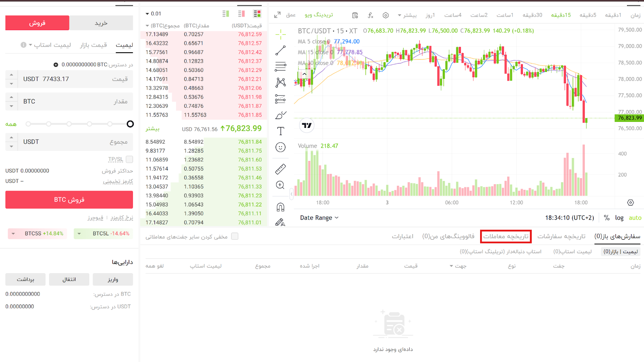Switch to the خرید (buy) tab
The image size is (644, 362).
tap(101, 23)
